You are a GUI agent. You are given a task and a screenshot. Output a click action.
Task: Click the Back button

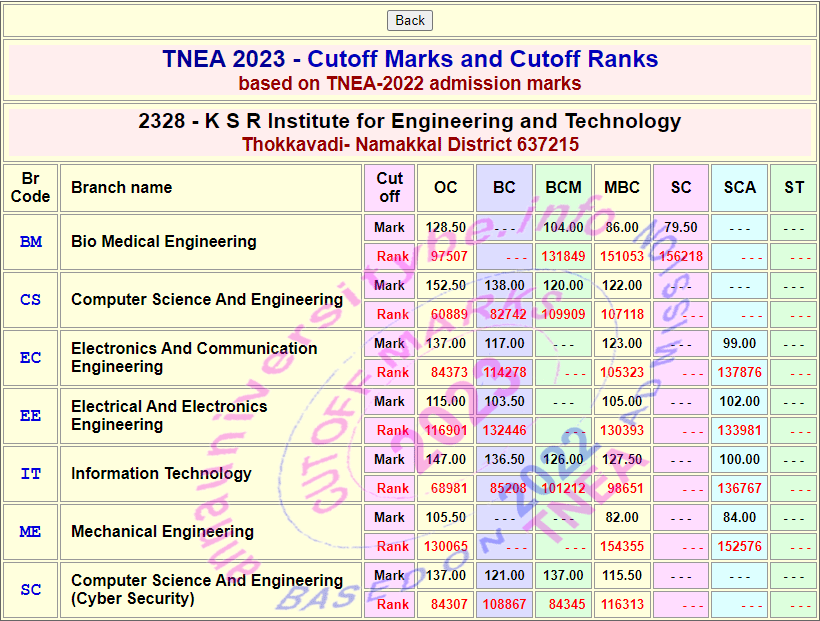coord(409,20)
